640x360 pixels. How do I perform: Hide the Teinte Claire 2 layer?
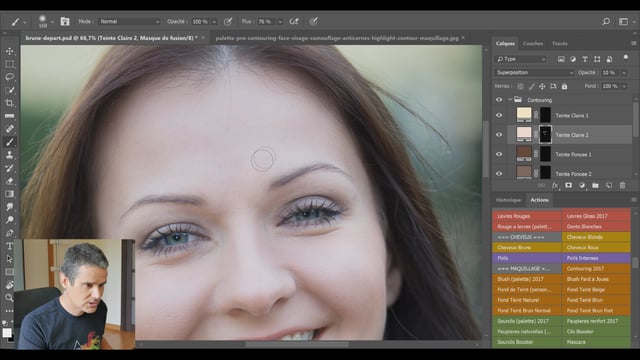[x=499, y=135]
